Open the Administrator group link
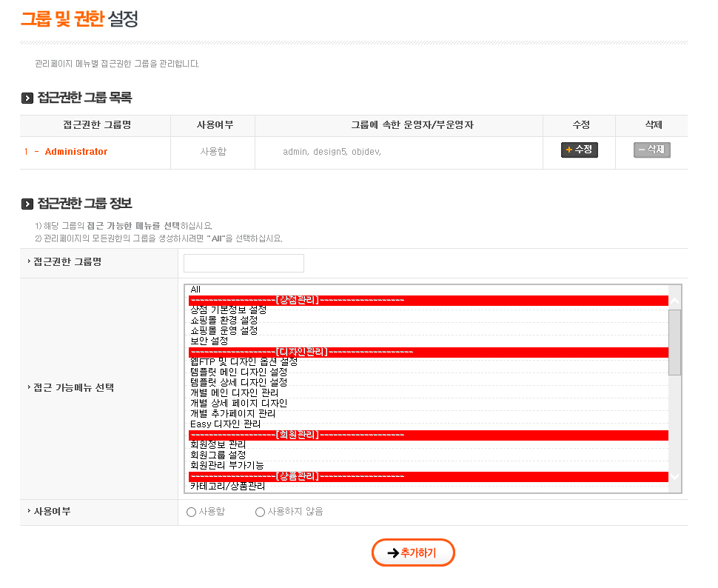This screenshot has height=588, width=718. pyautogui.click(x=76, y=152)
